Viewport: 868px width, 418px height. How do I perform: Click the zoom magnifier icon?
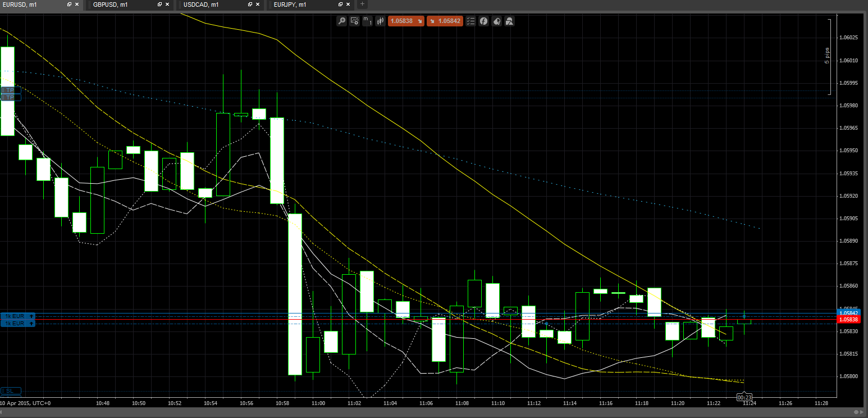point(341,21)
